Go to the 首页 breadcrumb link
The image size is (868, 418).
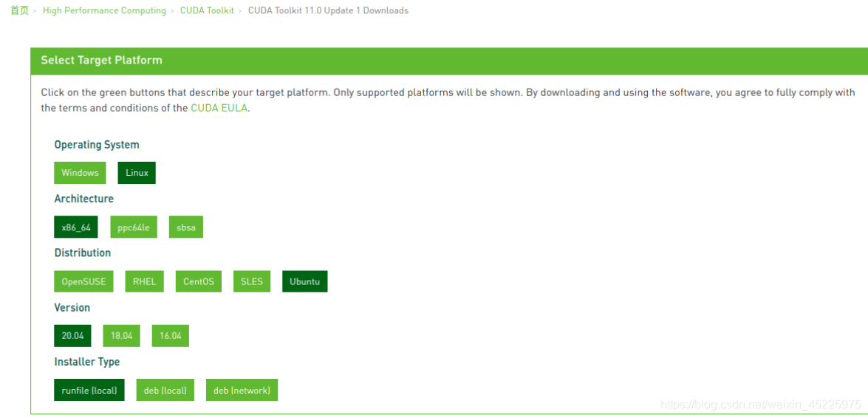click(x=19, y=10)
